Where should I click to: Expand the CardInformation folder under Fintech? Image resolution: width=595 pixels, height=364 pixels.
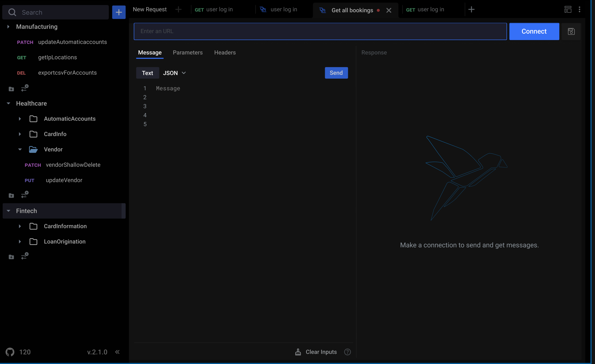tap(19, 226)
